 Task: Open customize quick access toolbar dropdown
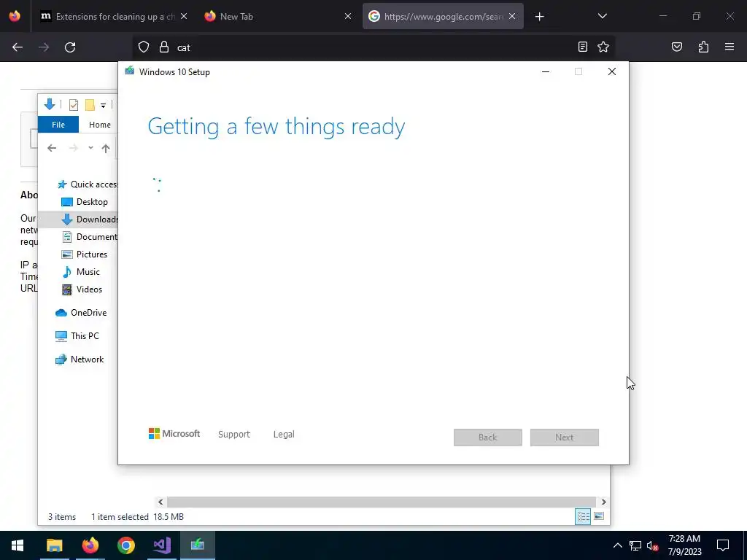pos(103,105)
